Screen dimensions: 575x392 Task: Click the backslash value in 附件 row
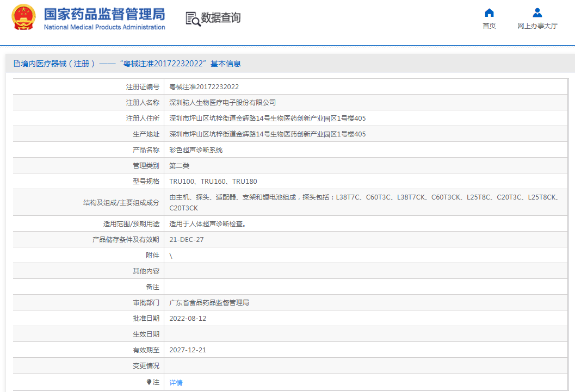[x=171, y=256]
